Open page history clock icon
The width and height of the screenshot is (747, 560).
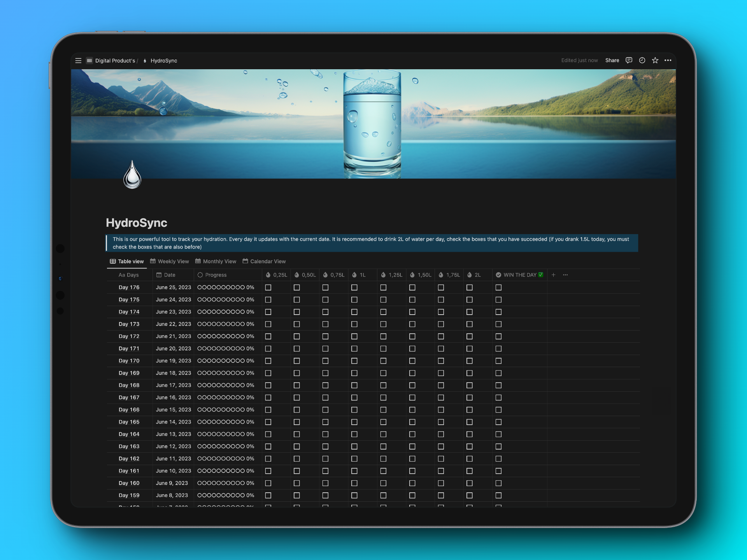pos(642,60)
